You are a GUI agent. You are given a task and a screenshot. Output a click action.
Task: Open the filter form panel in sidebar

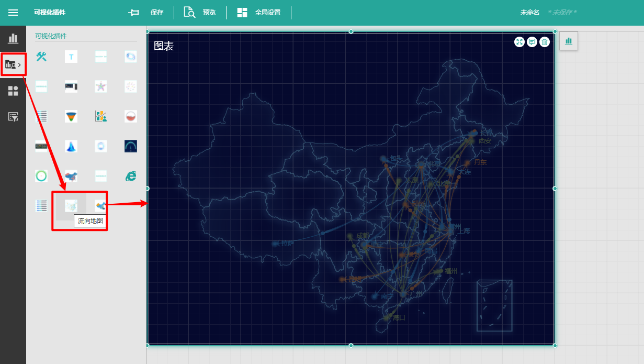coord(13,117)
